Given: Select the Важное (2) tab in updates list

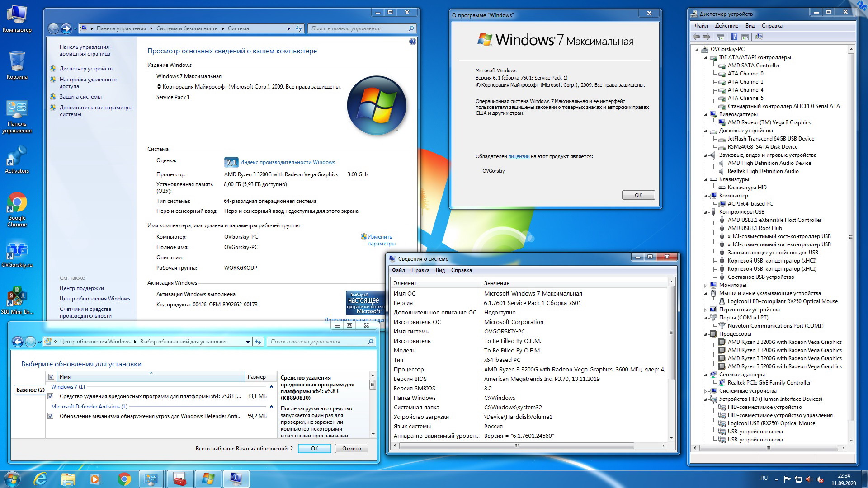Looking at the screenshot, I should [x=30, y=390].
